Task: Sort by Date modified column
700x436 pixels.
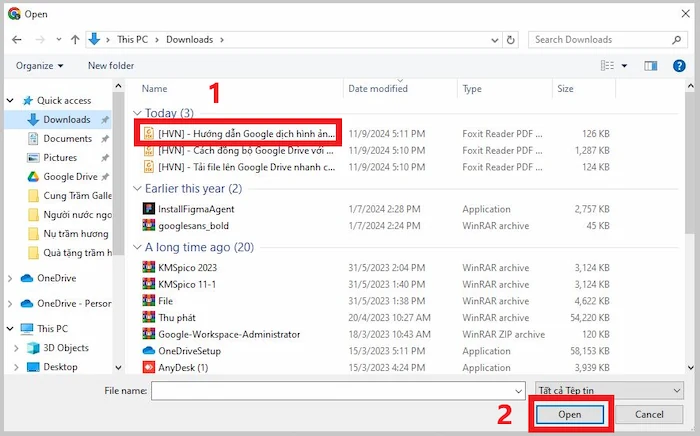Action: coord(378,88)
